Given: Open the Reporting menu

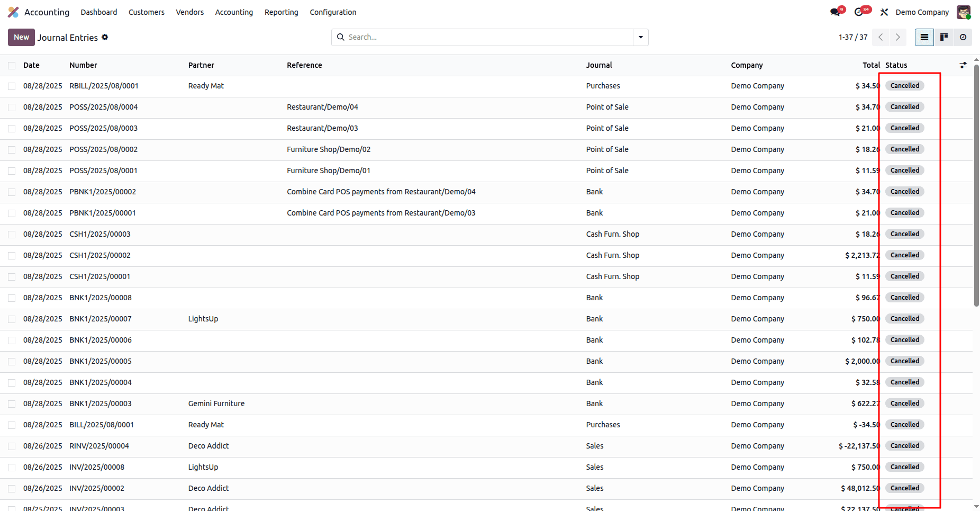Looking at the screenshot, I should click(x=281, y=12).
